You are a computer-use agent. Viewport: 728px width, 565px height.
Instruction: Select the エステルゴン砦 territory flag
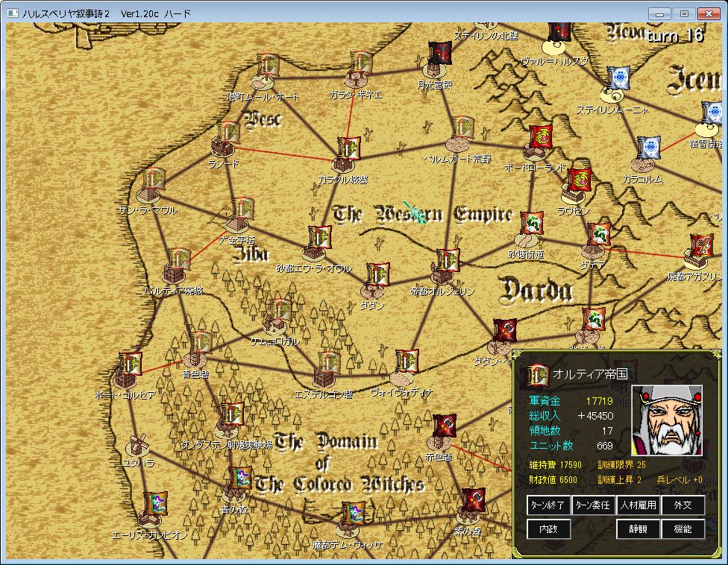(329, 364)
